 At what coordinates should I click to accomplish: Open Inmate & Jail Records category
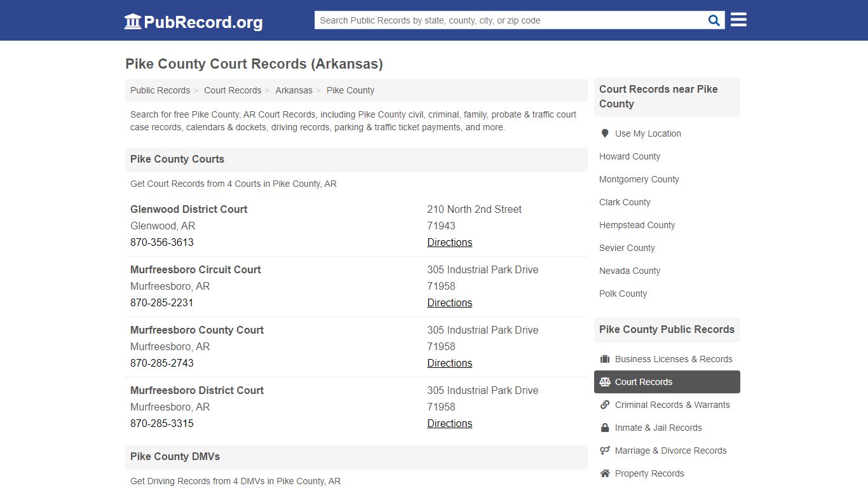coord(667,428)
